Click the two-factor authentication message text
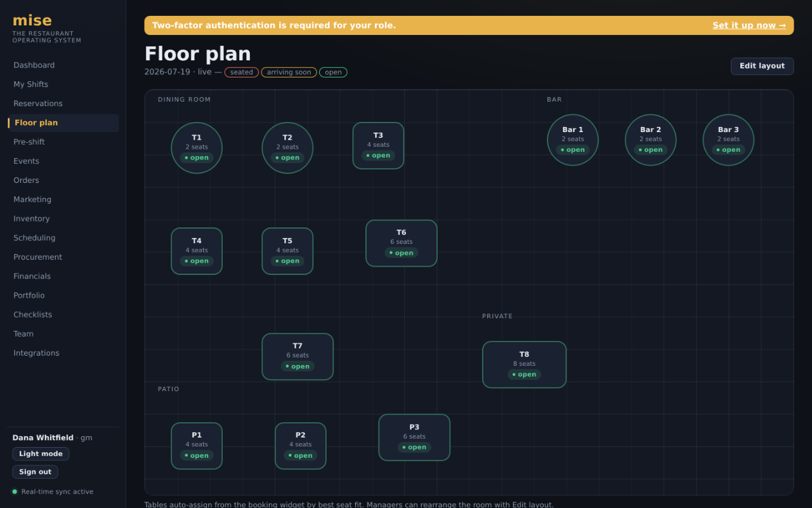 [x=274, y=25]
